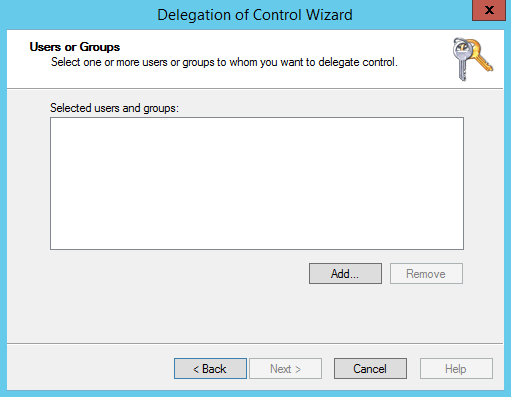
Task: Focus the empty users and groups list box
Action: pyautogui.click(x=257, y=183)
